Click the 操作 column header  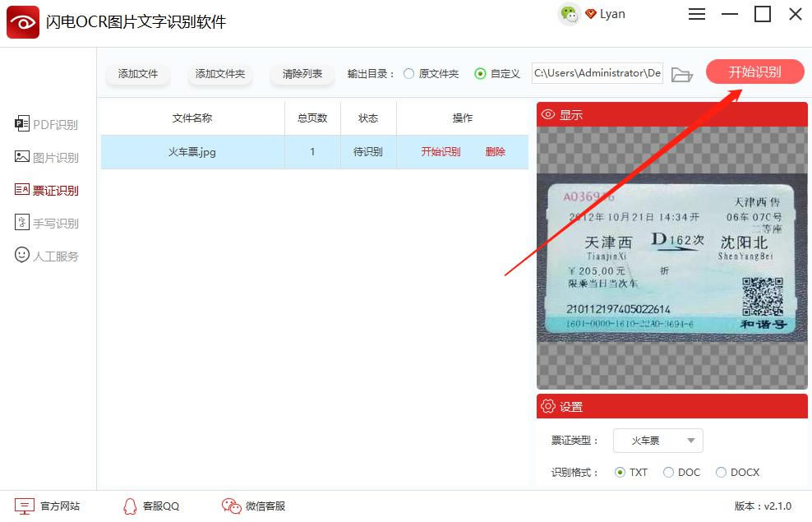pos(463,118)
